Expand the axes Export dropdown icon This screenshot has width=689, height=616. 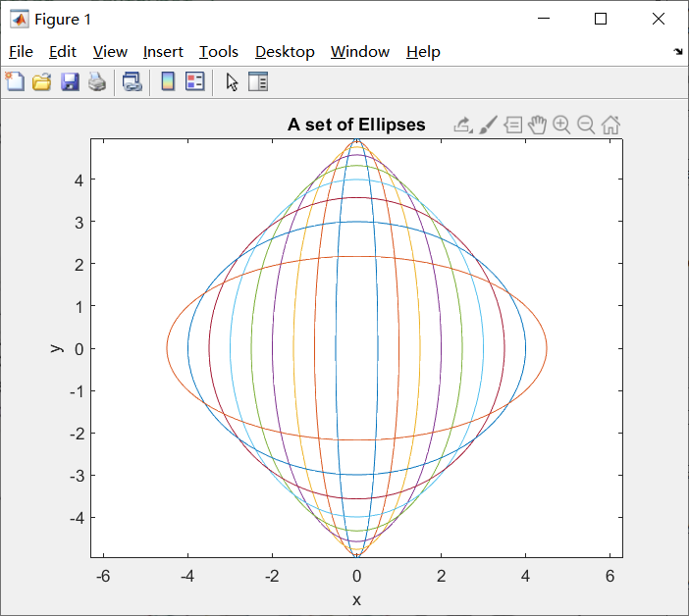[463, 126]
